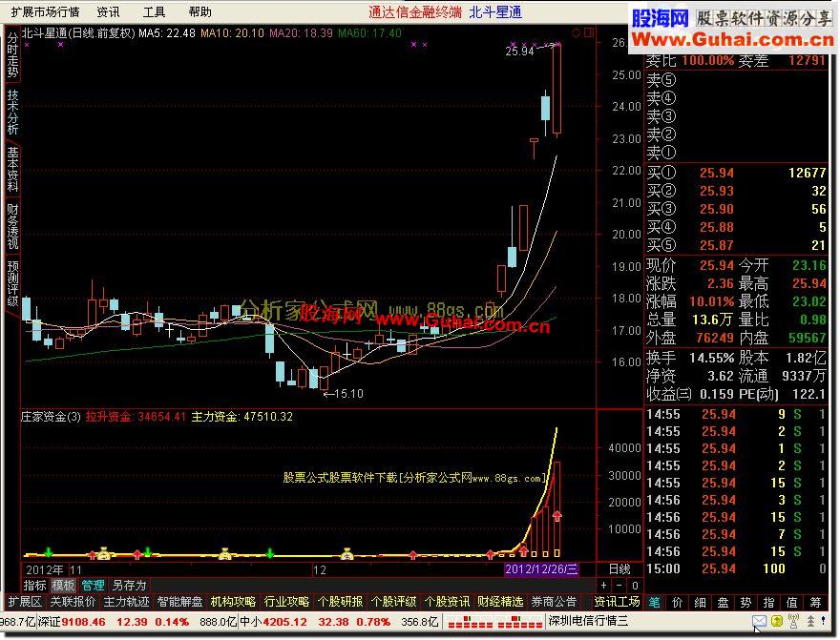Click the first money bag marker in fund panel
This screenshot has height=640, width=840.
click(x=103, y=553)
